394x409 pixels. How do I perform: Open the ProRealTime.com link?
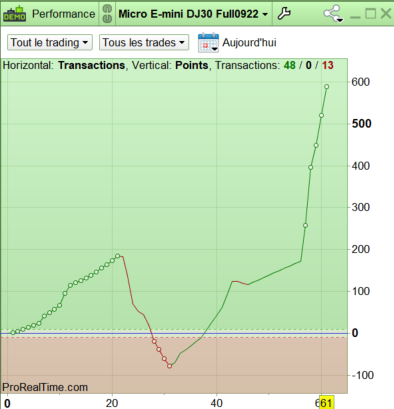click(45, 387)
